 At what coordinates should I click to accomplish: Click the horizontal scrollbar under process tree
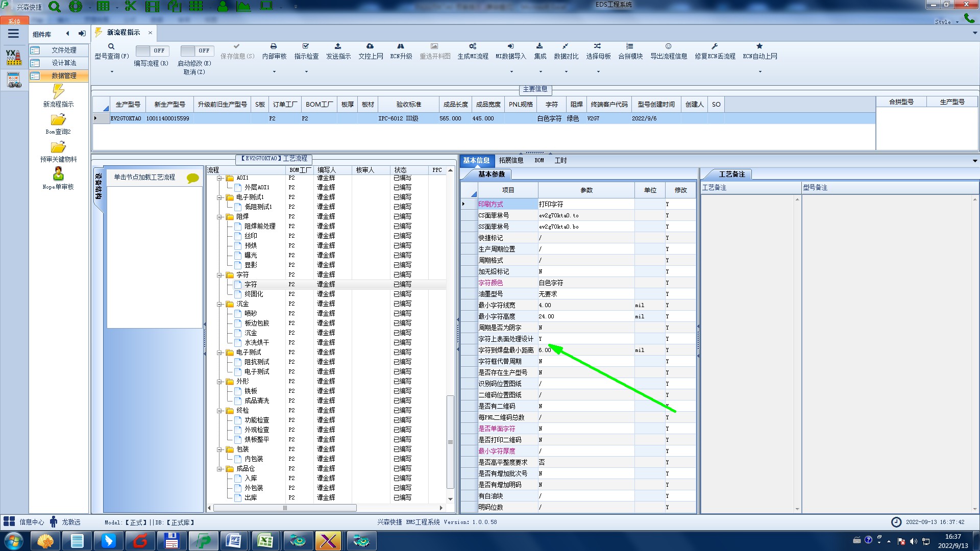[285, 508]
